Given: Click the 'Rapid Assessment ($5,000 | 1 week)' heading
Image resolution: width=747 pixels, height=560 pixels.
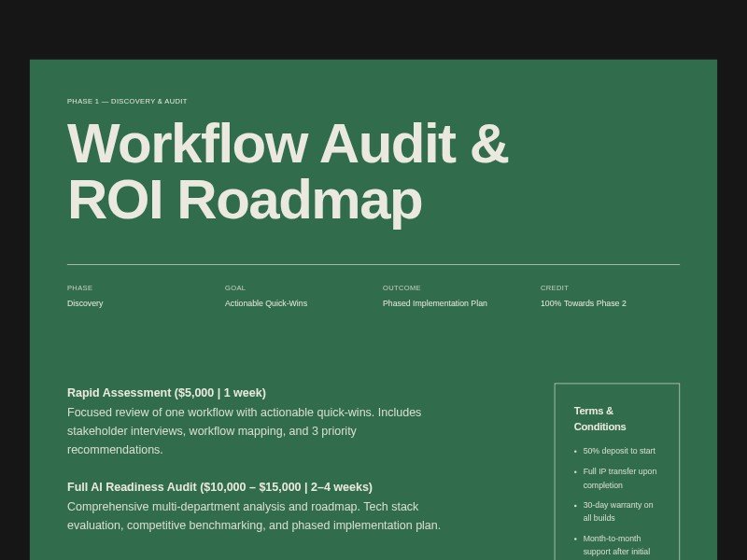Looking at the screenshot, I should [166, 393].
